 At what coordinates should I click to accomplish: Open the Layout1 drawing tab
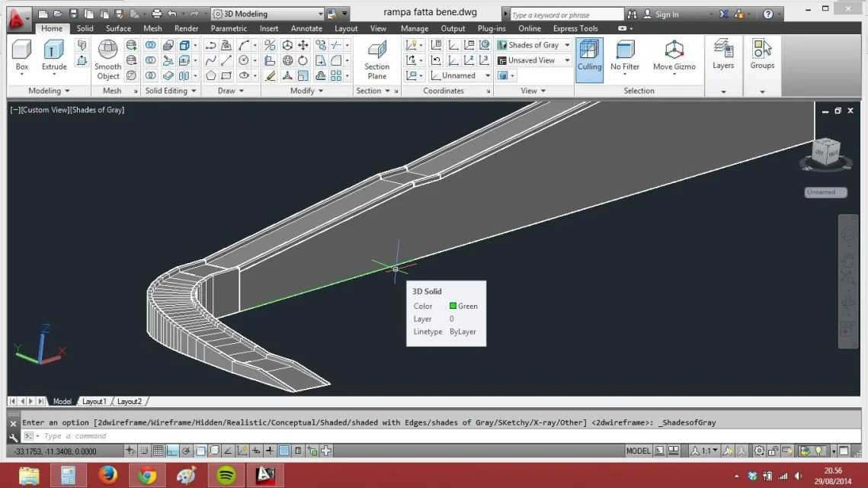coord(94,402)
